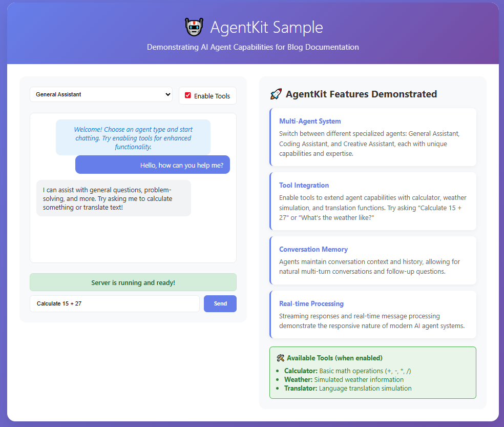Click the Conversation Memory feature heading
The height and width of the screenshot is (427, 504).
313,249
